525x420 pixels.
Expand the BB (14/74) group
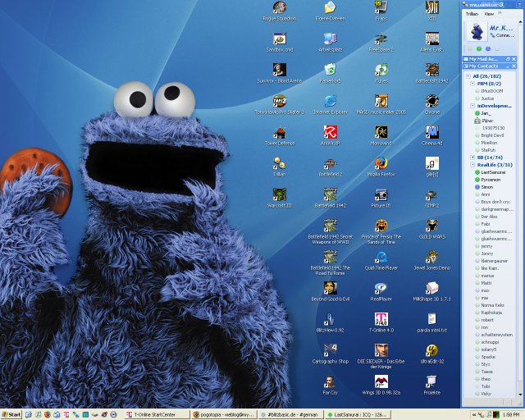[x=472, y=157]
